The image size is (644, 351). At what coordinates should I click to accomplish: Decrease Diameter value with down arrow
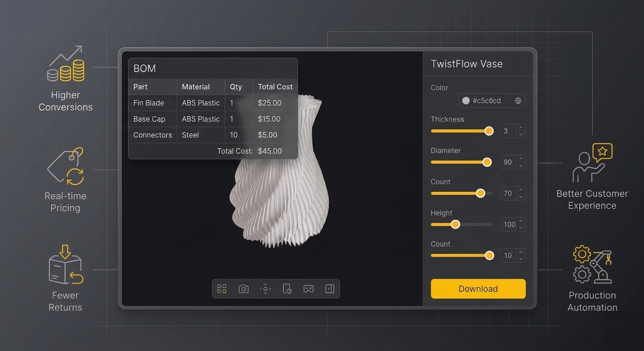click(x=521, y=166)
